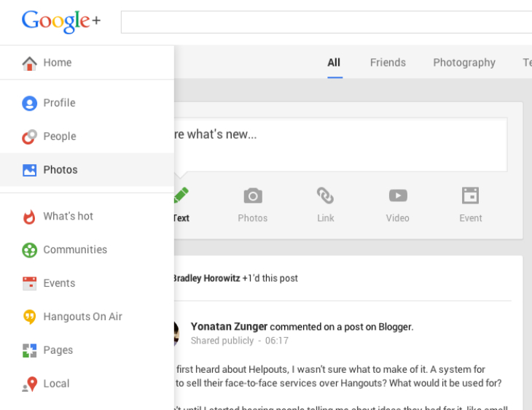Click the camera Photos icon in share box
The height and width of the screenshot is (410, 532).
point(253,196)
